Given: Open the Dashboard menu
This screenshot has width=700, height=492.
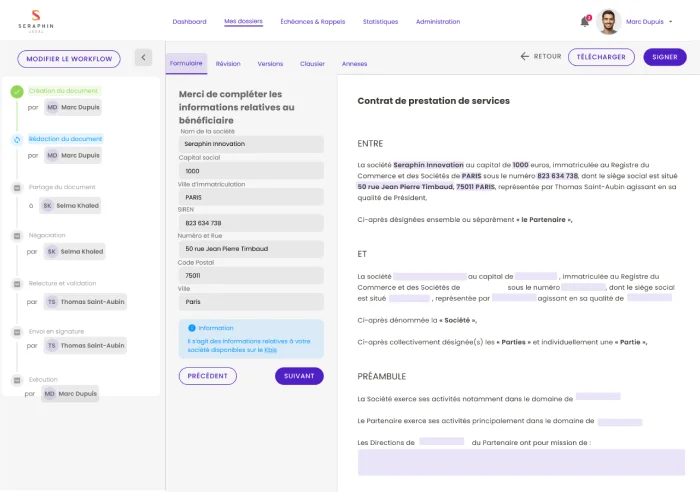Looking at the screenshot, I should click(x=189, y=21).
